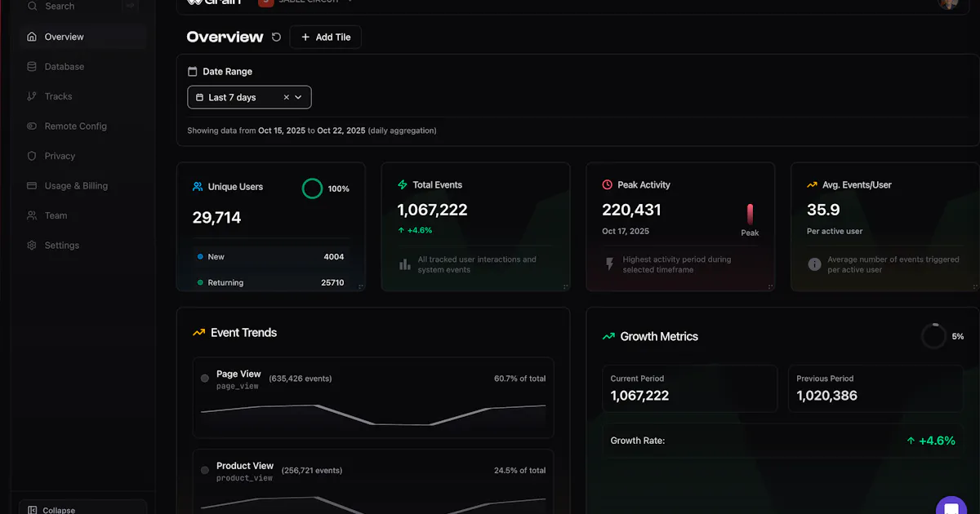Refresh the Overview dashboard
The image size is (980, 514).
(276, 37)
